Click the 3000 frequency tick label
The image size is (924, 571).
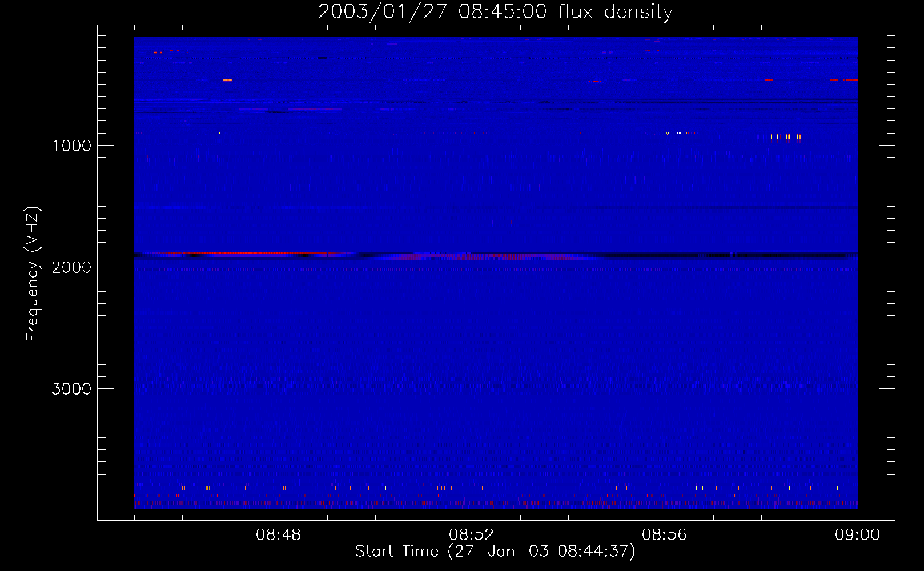(x=71, y=389)
